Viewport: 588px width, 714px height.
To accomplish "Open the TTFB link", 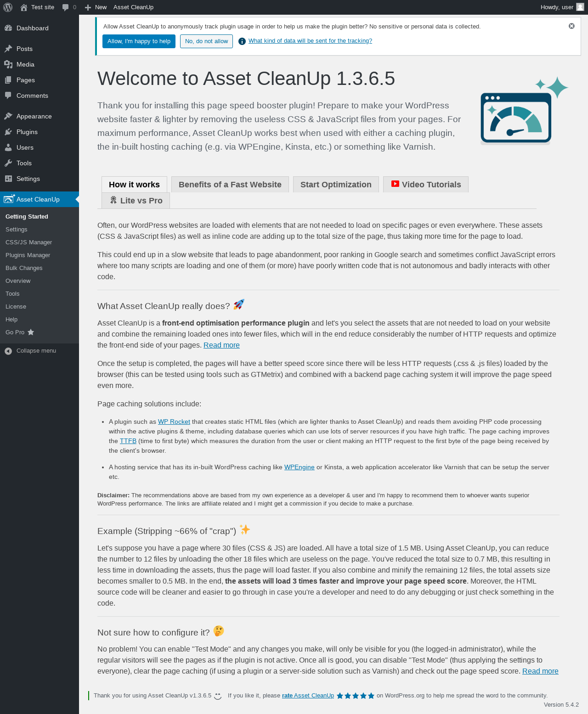I will coord(128,441).
